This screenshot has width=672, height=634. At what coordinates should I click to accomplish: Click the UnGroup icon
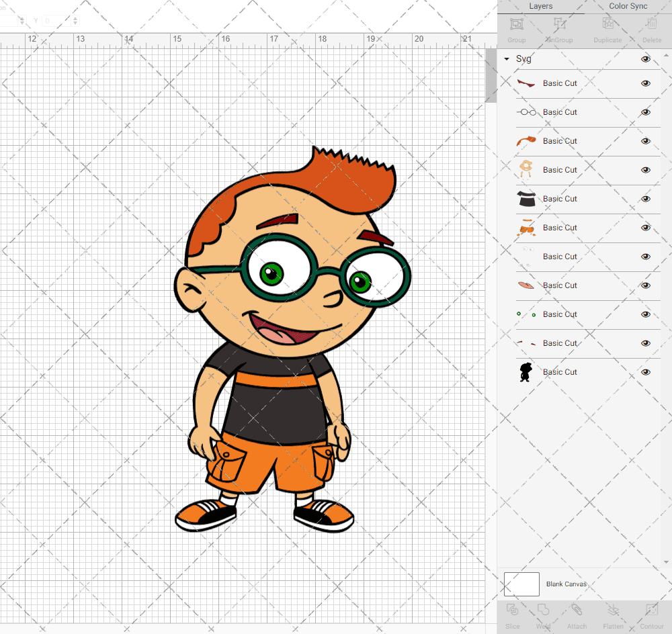coord(559,25)
